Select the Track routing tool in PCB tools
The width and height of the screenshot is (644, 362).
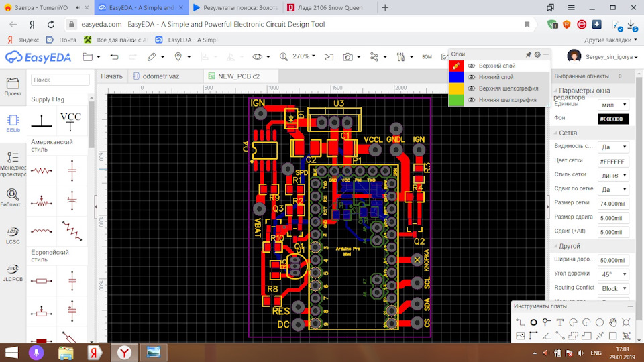pyautogui.click(x=521, y=322)
